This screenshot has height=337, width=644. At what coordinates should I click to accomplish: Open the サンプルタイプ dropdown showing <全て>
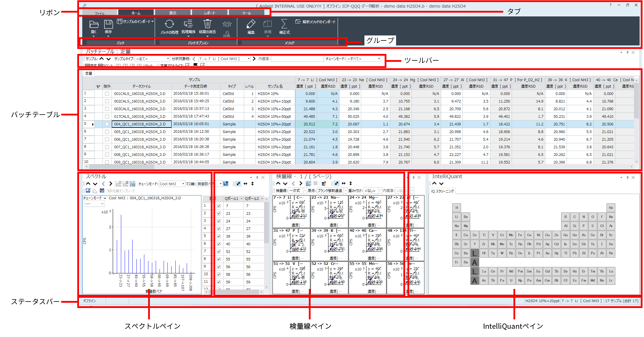[153, 59]
